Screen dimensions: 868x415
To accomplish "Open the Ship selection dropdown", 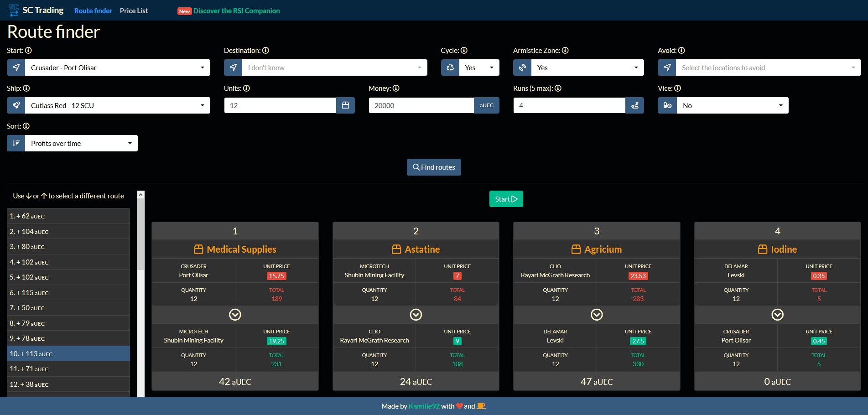I will 118,105.
